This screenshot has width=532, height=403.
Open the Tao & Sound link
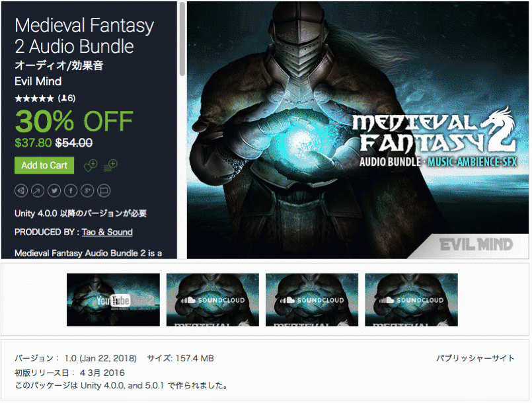(x=107, y=233)
